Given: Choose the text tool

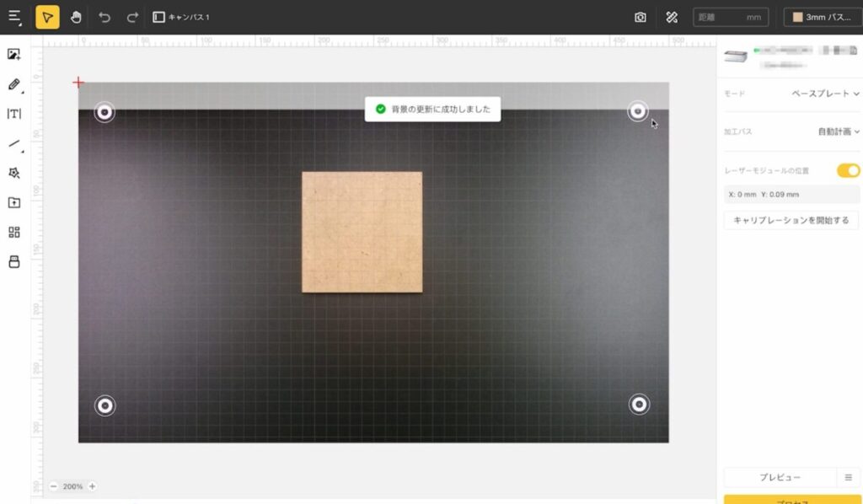Looking at the screenshot, I should coord(14,114).
